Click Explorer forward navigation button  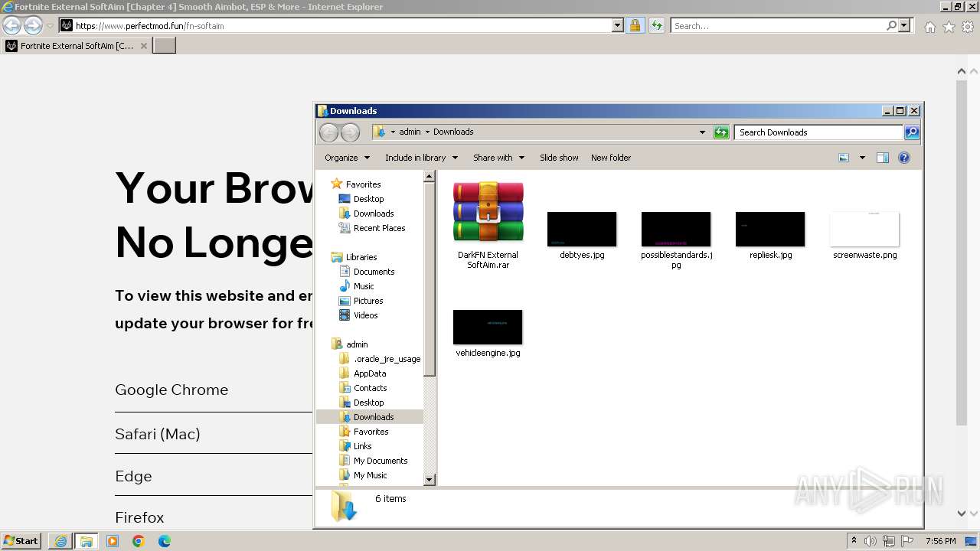(x=350, y=132)
